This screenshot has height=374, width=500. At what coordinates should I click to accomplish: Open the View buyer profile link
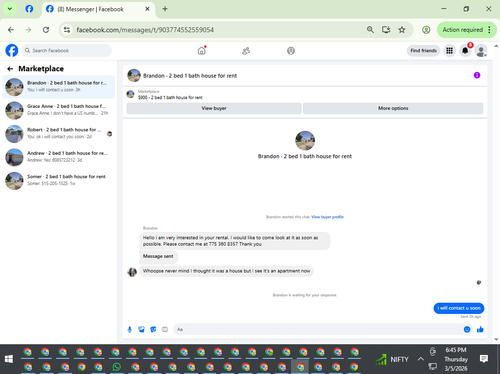click(327, 217)
